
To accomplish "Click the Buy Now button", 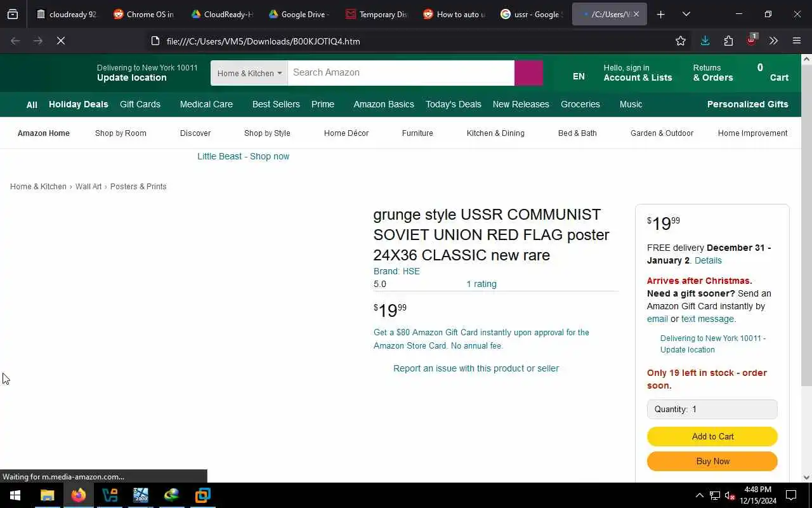I will point(712,461).
